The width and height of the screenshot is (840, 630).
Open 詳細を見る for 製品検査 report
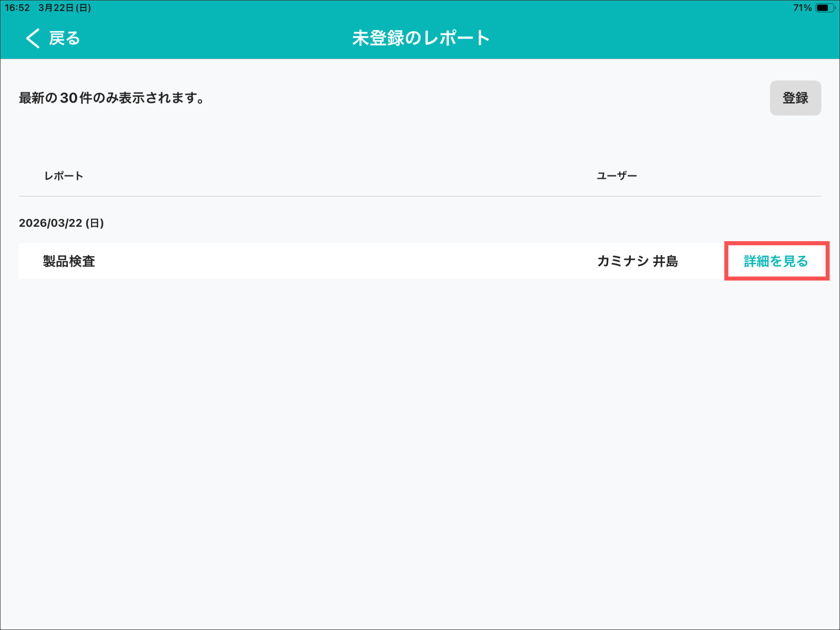[776, 261]
